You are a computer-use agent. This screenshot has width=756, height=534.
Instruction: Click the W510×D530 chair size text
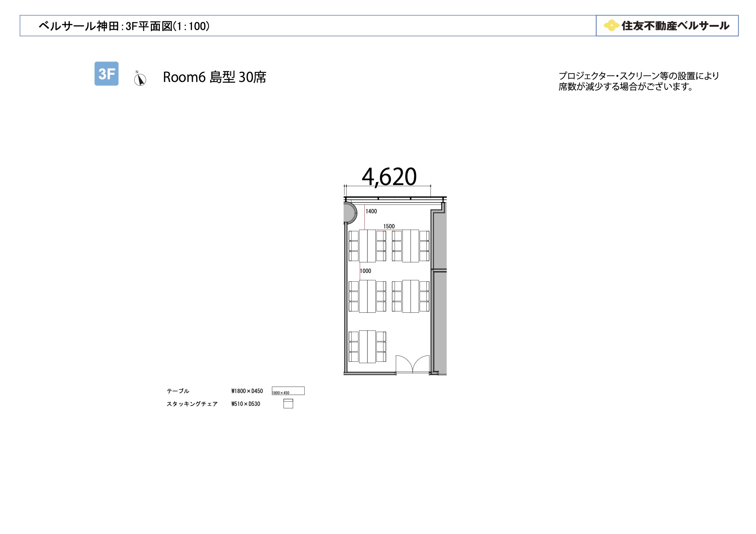(246, 404)
